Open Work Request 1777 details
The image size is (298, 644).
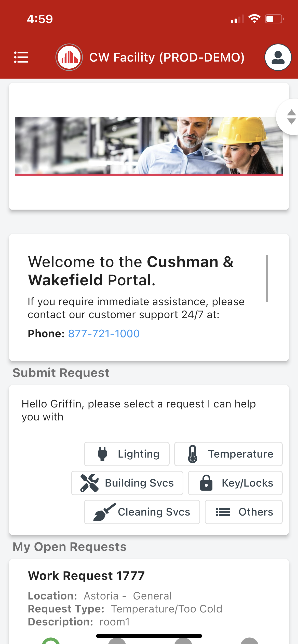pyautogui.click(x=86, y=576)
